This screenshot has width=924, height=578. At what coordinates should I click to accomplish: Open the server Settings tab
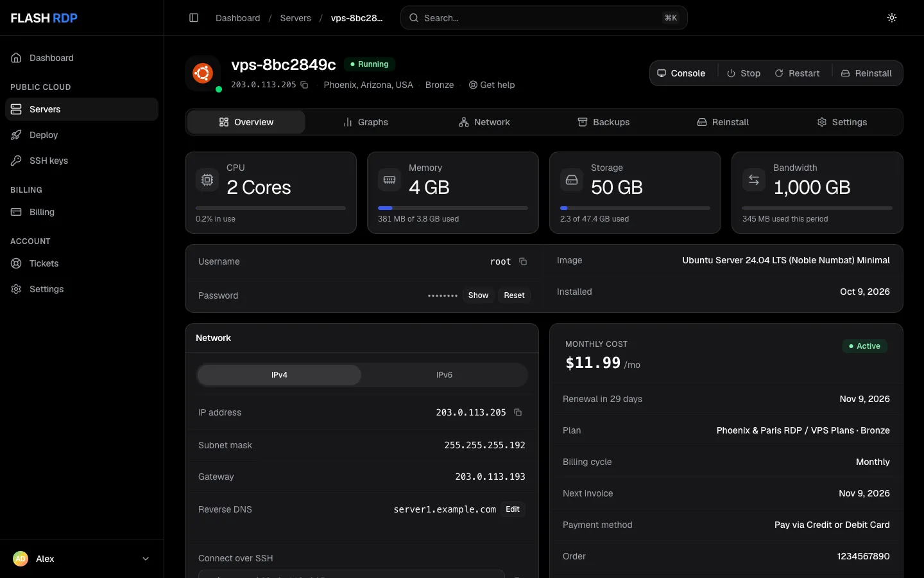click(842, 122)
